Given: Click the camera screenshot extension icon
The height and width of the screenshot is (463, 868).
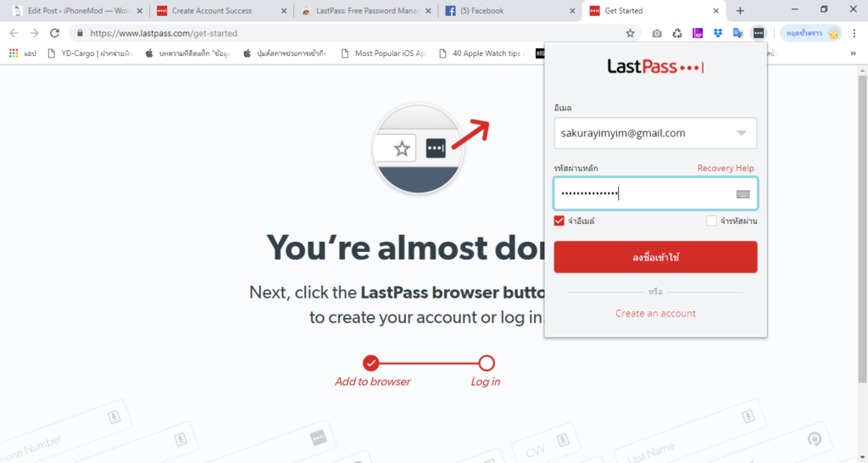Looking at the screenshot, I should pyautogui.click(x=657, y=33).
